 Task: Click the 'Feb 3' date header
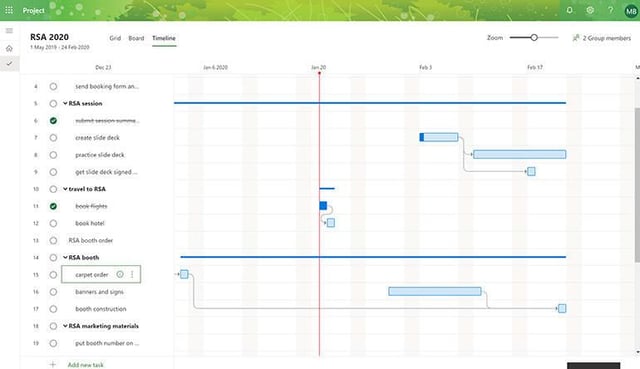click(x=425, y=67)
